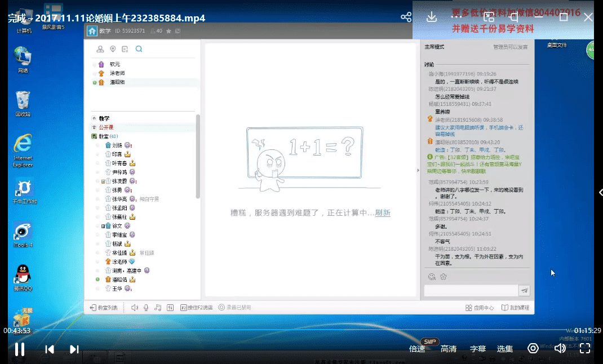603x364 pixels.
Task: Send the chat message with paper plane
Action: (524, 290)
